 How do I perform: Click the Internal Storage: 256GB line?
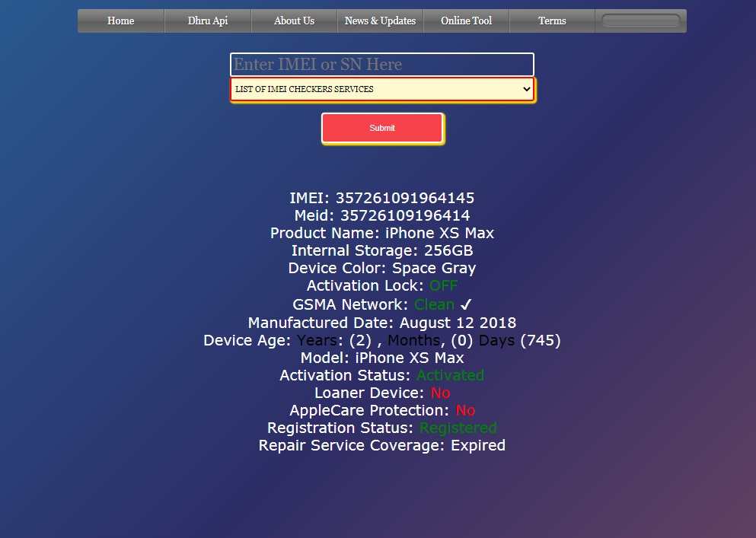coord(382,250)
